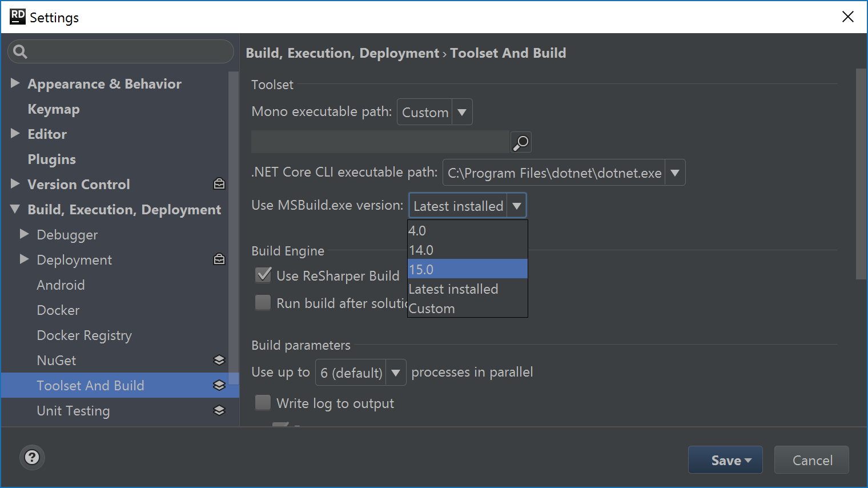Select Unit Testing in settings tree
This screenshot has width=868, height=488.
73,410
